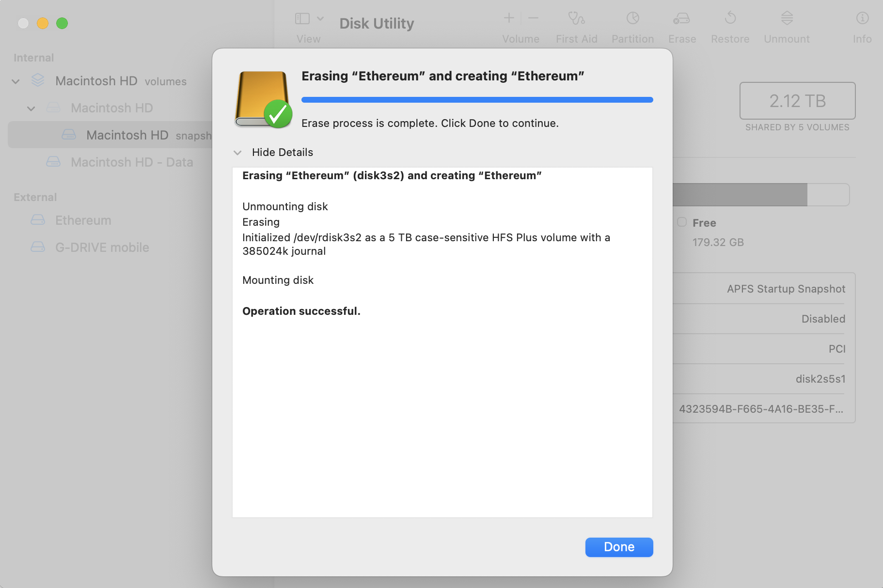Select Ethereum external disk in sidebar
The image size is (883, 588).
pyautogui.click(x=83, y=220)
